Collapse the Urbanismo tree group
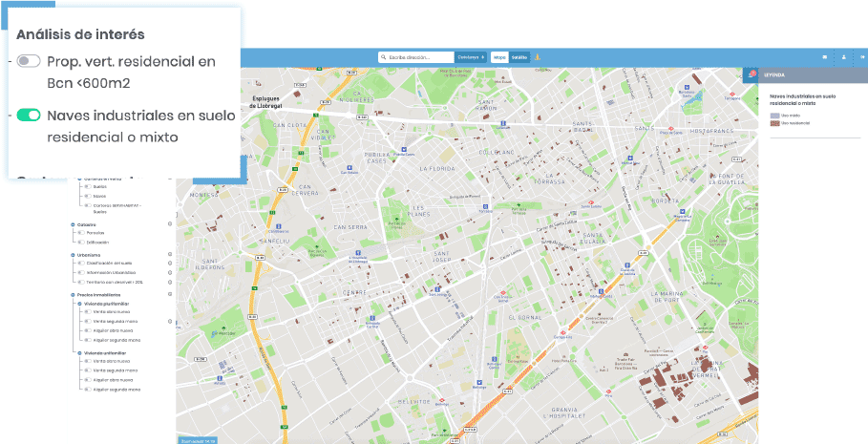Screen dimensions: 868x444 point(73,255)
